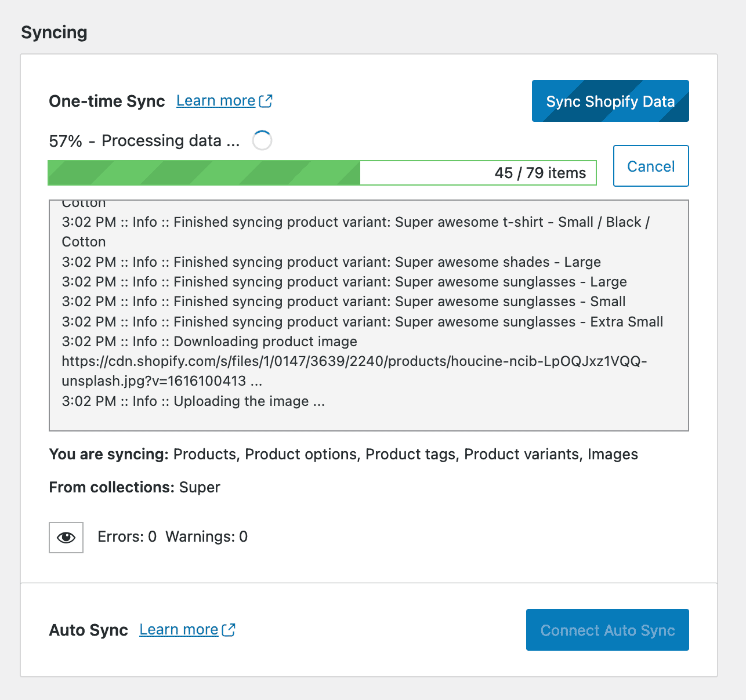Click the 57% Processing data status text

click(144, 141)
